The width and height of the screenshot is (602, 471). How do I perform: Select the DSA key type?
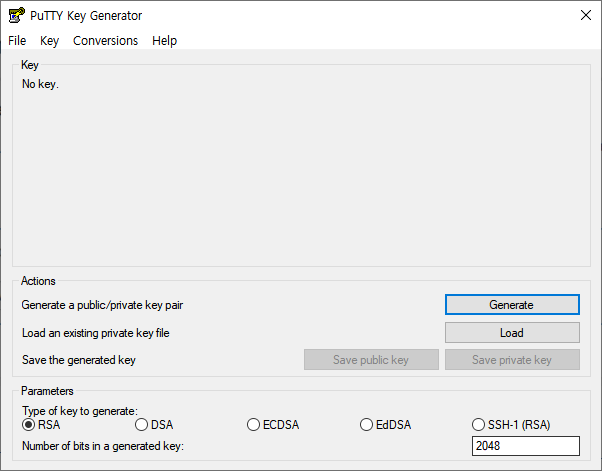[154, 425]
